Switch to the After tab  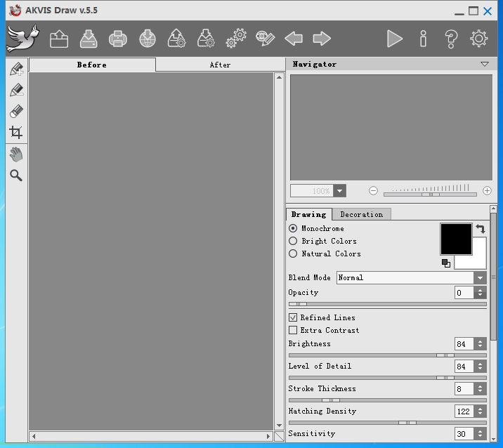pos(220,65)
